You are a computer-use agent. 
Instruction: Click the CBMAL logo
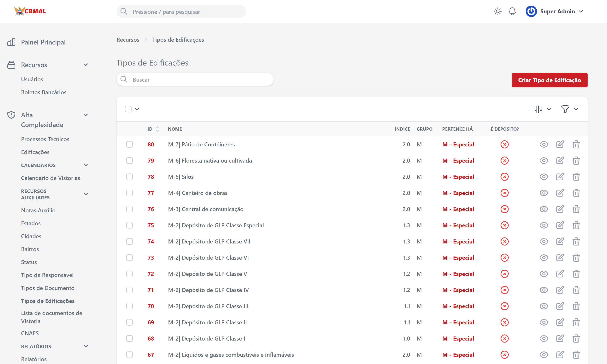30,11
